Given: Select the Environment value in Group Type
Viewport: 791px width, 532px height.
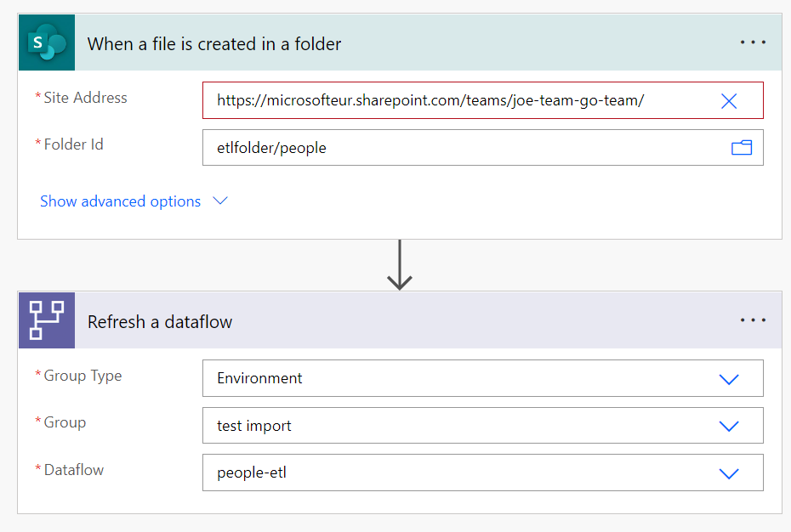Looking at the screenshot, I should (x=259, y=378).
